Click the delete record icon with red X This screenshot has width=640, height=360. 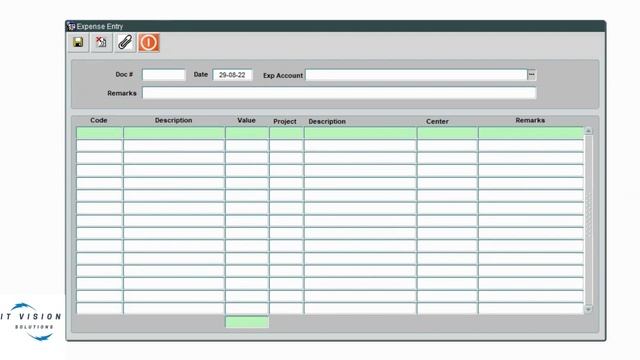tap(101, 42)
